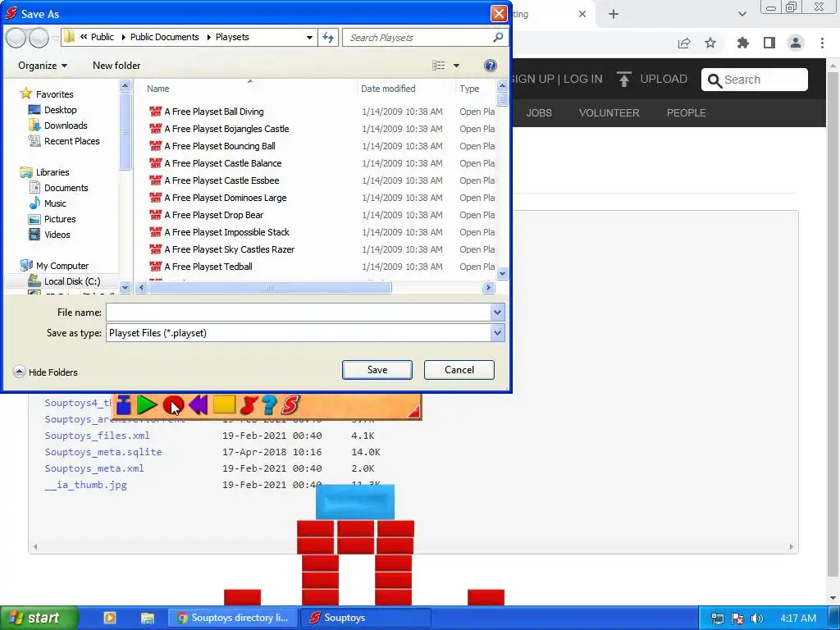Click the Forward navigation arrow in Save As dialog
The width and height of the screenshot is (840, 630).
(x=39, y=38)
